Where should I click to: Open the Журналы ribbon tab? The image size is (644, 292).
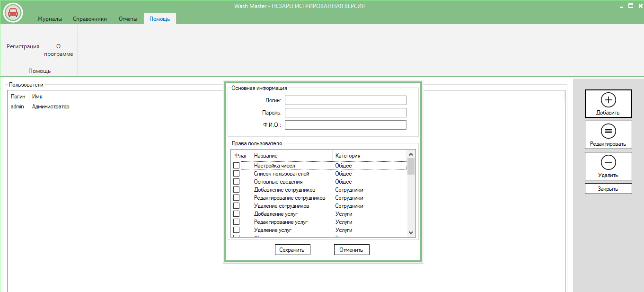(x=50, y=19)
